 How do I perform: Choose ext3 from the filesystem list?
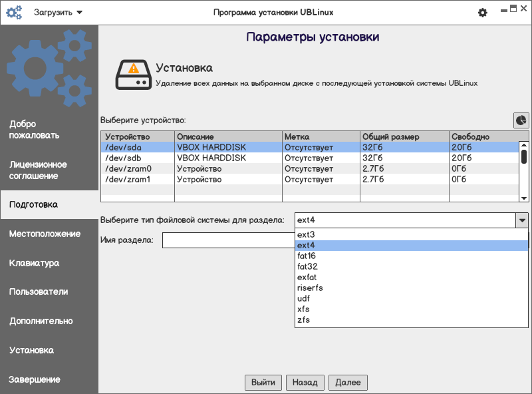[x=306, y=235]
